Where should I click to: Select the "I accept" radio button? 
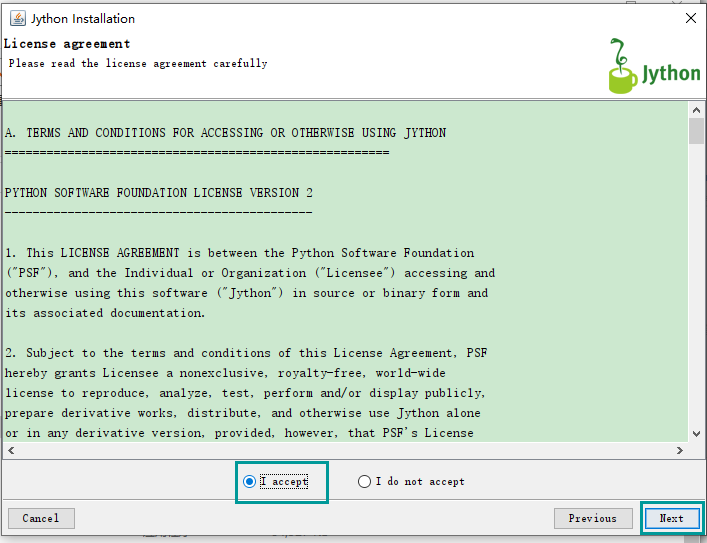pos(249,482)
